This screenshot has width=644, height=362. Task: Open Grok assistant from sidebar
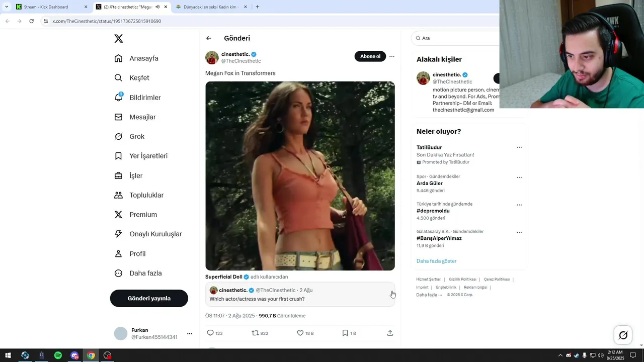pyautogui.click(x=130, y=136)
